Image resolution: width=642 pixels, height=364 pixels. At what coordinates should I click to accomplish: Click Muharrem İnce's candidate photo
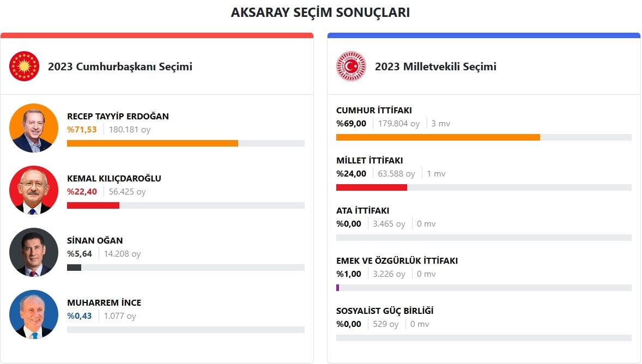point(34,314)
